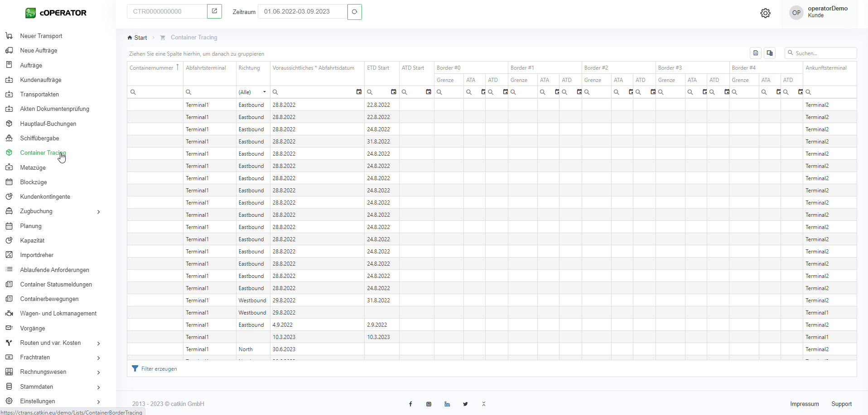Open Neuer Transport in the sidebar
Image resolution: width=868 pixels, height=415 pixels.
click(x=41, y=36)
